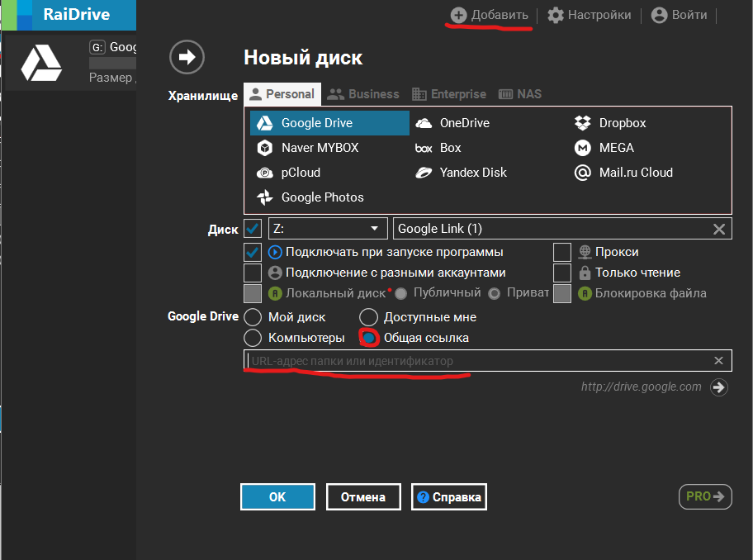Viewport: 753px width, 560px height.
Task: Enable the Прокси checkbox
Action: pos(562,252)
